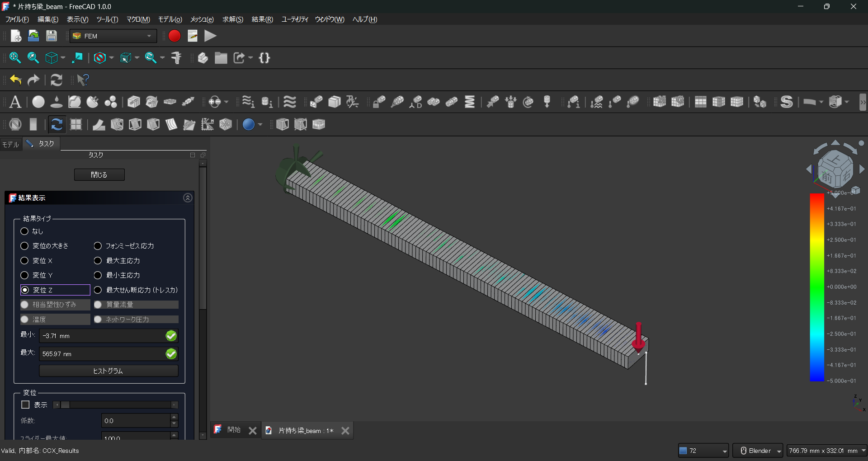Switch to the モデル tab

[x=11, y=144]
